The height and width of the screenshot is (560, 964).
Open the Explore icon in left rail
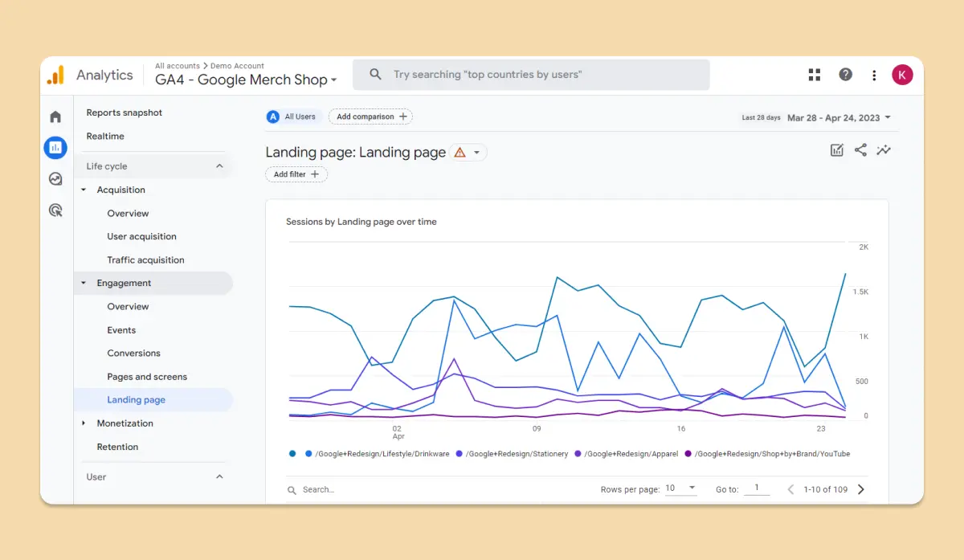tap(55, 179)
